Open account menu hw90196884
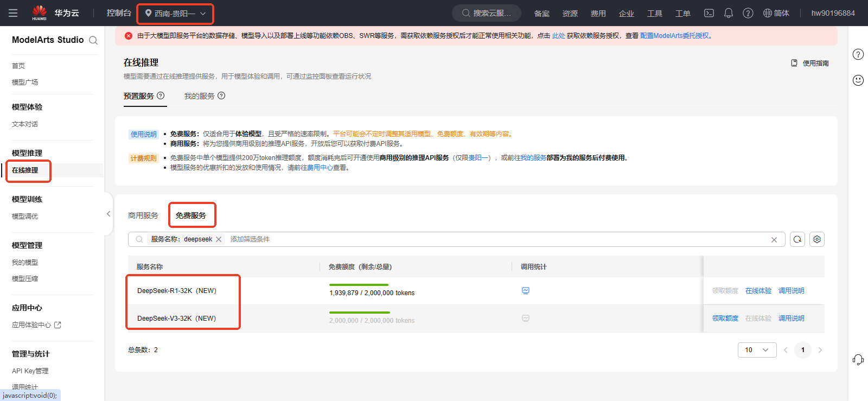Image resolution: width=868 pixels, height=401 pixels. (833, 13)
